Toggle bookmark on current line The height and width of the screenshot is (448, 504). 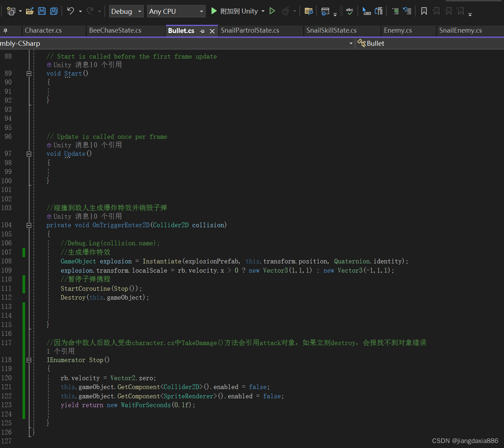(x=424, y=11)
